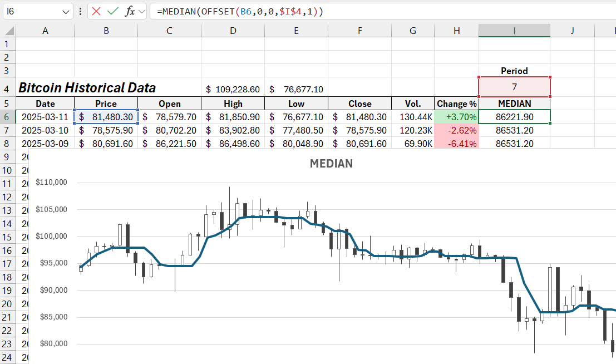Image resolution: width=616 pixels, height=364 pixels.
Task: Select column header B
Action: (106, 30)
